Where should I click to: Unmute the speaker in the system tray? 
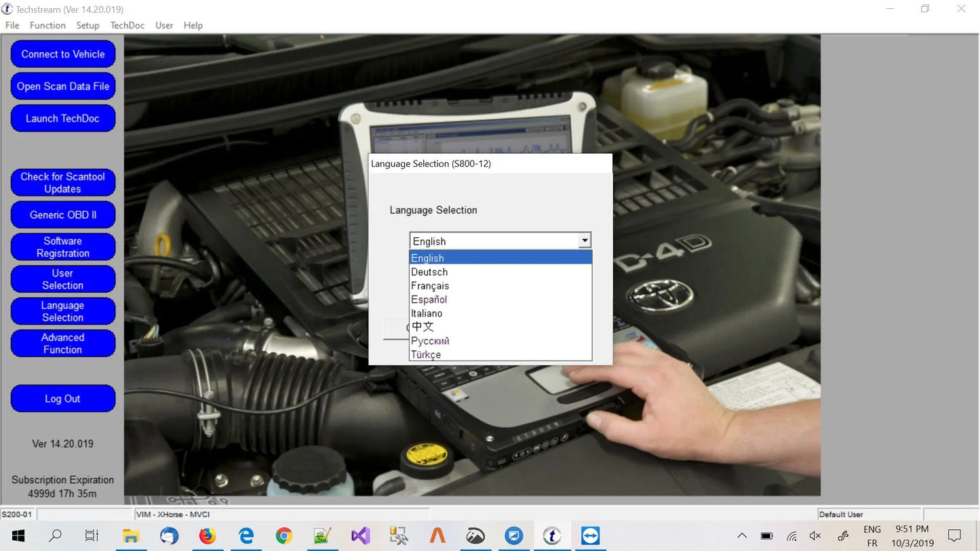tap(815, 535)
